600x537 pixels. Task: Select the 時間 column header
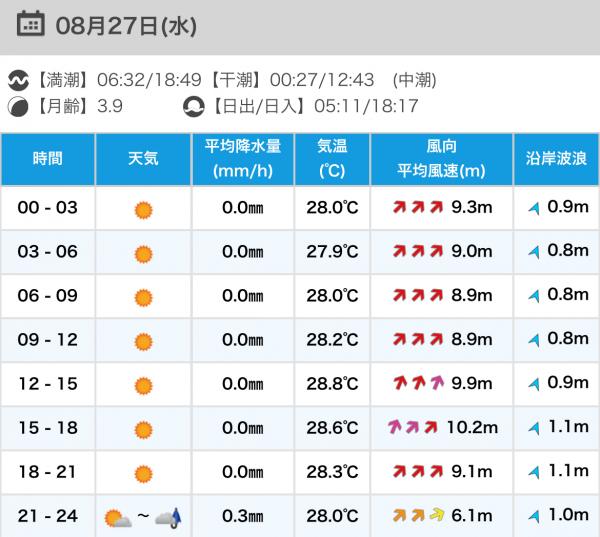(x=47, y=159)
